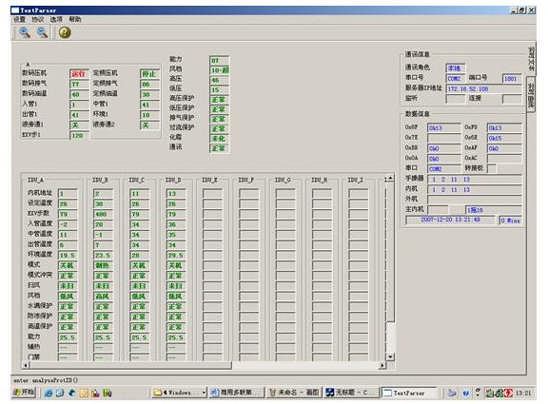
Task: Click the 开始 Start button
Action: point(24,392)
